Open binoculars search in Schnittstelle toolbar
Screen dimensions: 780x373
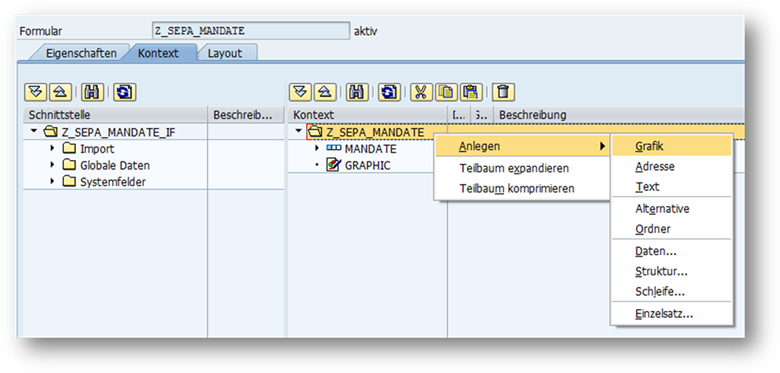[92, 92]
